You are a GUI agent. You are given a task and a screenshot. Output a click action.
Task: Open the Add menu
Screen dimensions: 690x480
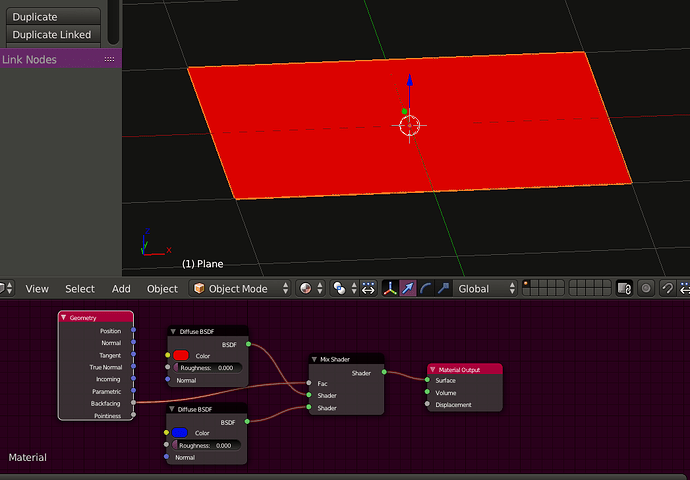(x=121, y=289)
